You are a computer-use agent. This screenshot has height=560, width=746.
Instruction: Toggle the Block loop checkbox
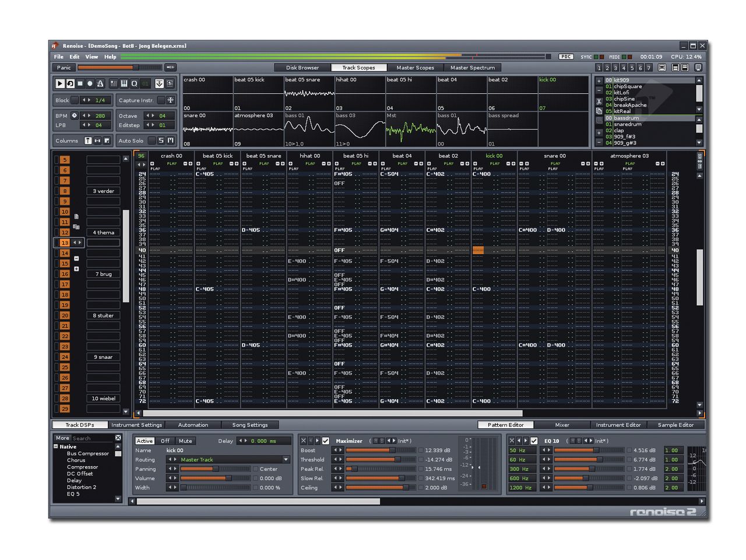[75, 100]
